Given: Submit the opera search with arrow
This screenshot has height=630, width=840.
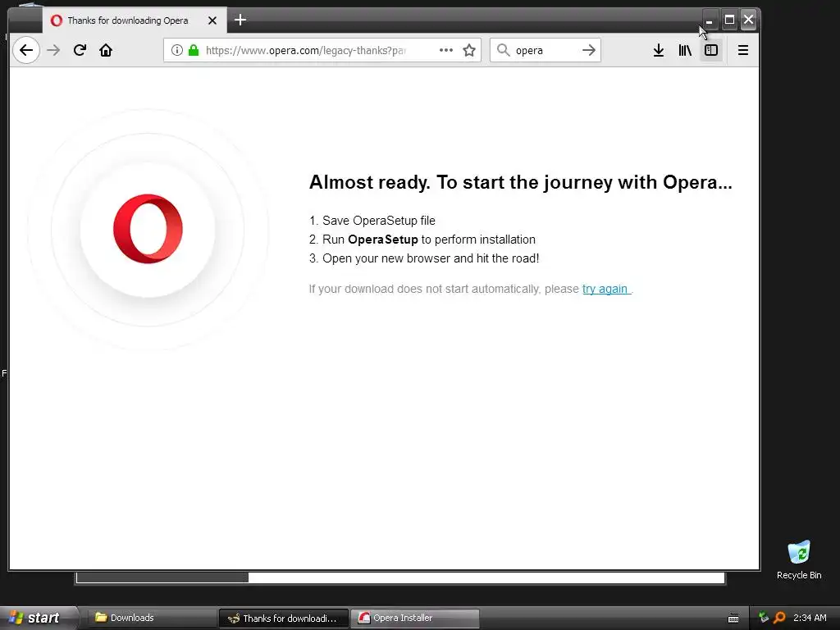Looking at the screenshot, I should pos(589,50).
